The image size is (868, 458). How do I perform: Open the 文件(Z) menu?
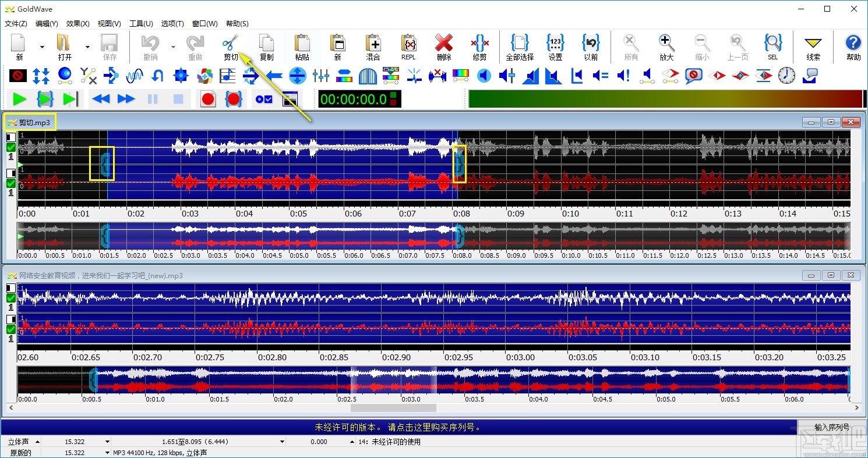(16, 24)
